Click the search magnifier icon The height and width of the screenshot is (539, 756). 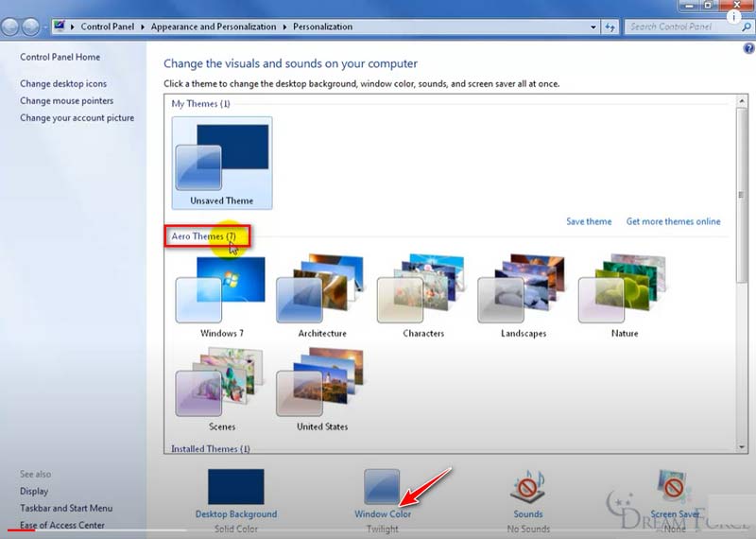pos(746,27)
